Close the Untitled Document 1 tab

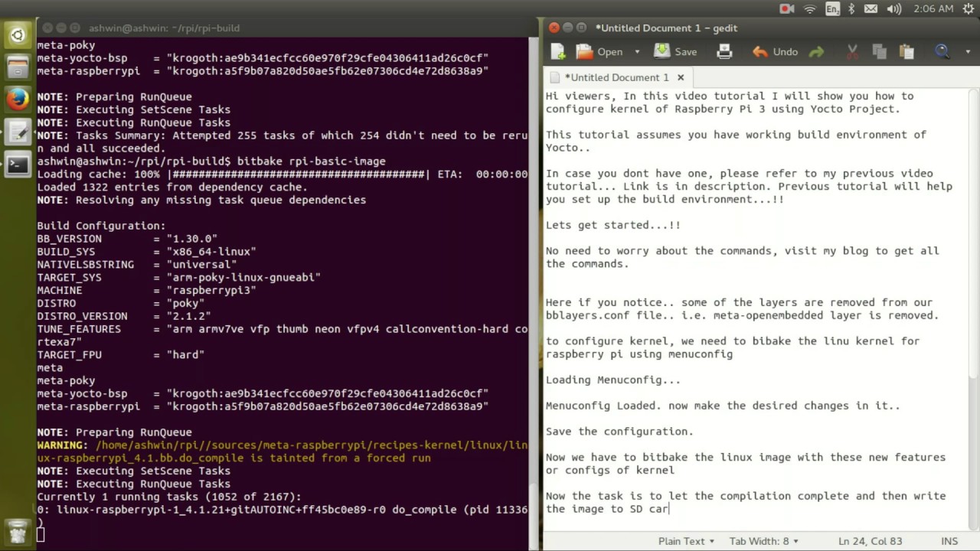(680, 77)
